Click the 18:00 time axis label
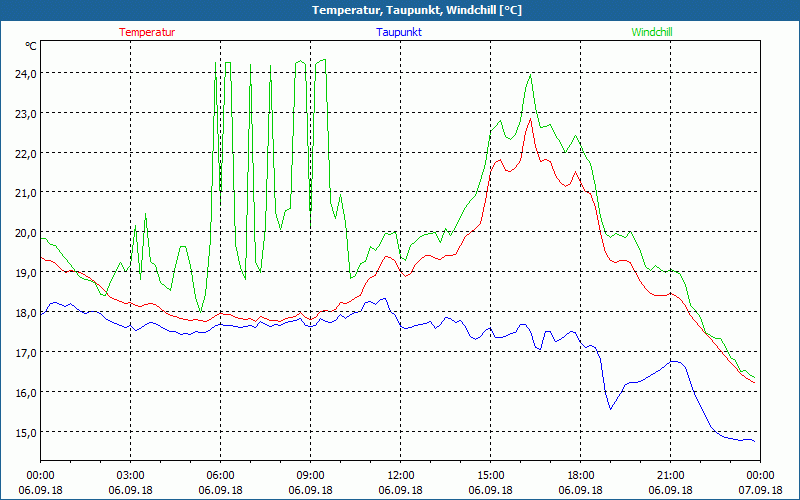This screenshot has width=800, height=500. pyautogui.click(x=580, y=475)
